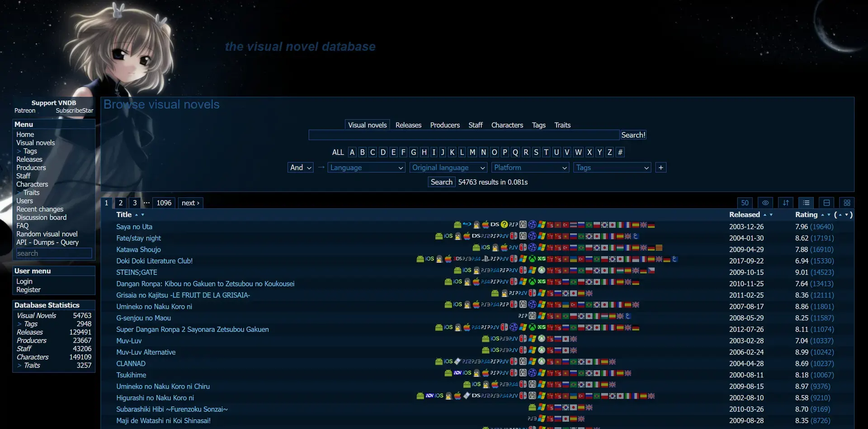Click the Search button below the filters

click(x=441, y=182)
